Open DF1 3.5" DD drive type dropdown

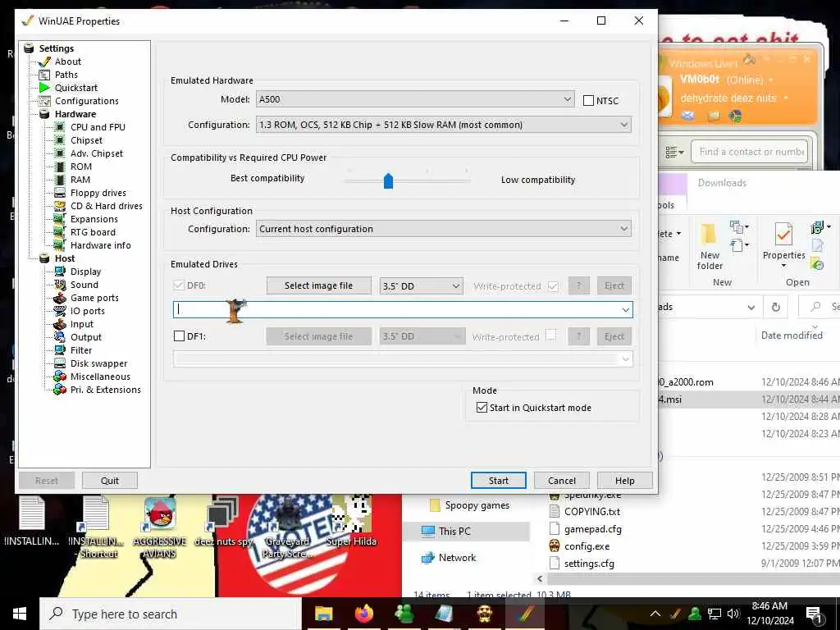(421, 336)
